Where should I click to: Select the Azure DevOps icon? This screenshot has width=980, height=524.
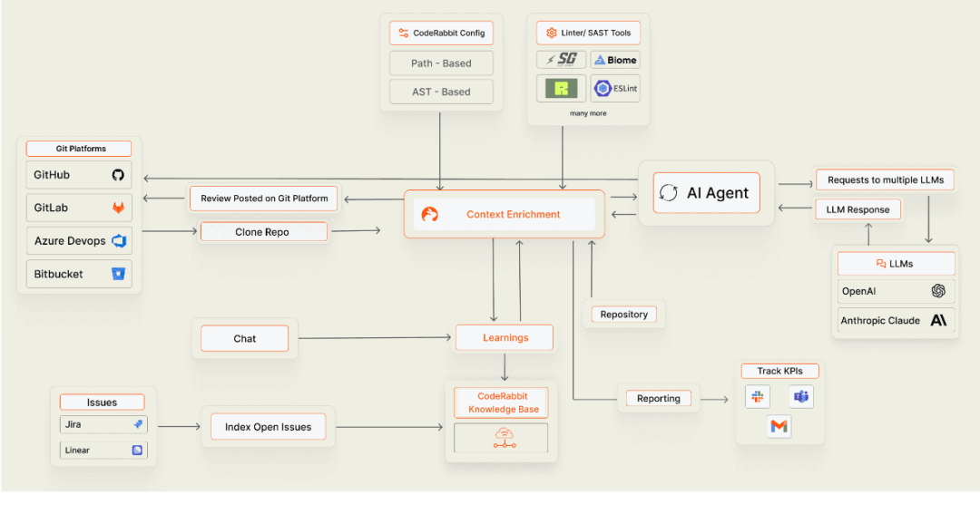point(118,241)
